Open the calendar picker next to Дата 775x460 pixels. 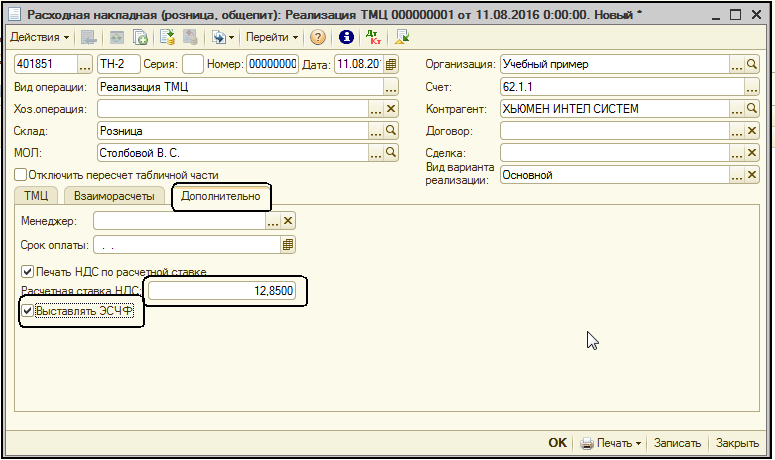[x=392, y=64]
